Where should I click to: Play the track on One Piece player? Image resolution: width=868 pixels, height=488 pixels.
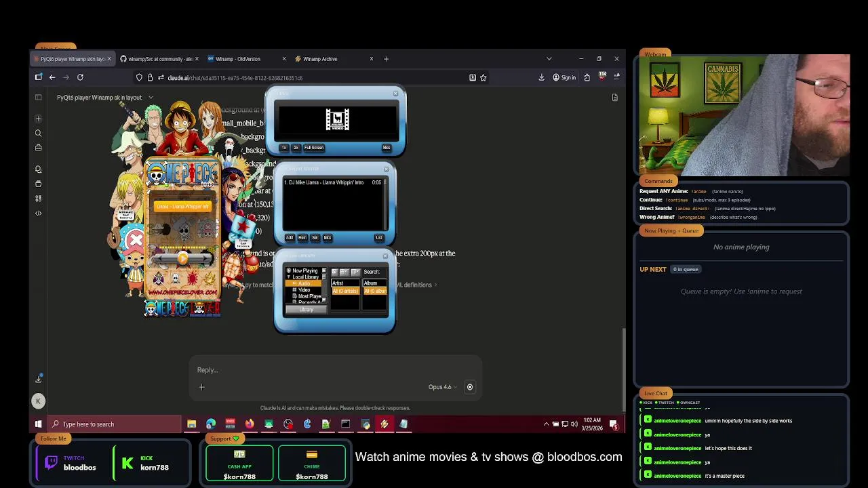[182, 258]
